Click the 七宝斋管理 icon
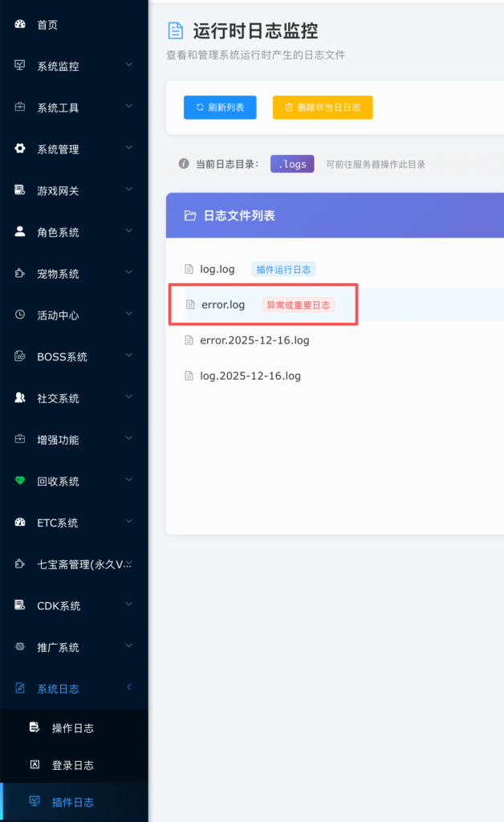The width and height of the screenshot is (504, 822). tap(20, 564)
